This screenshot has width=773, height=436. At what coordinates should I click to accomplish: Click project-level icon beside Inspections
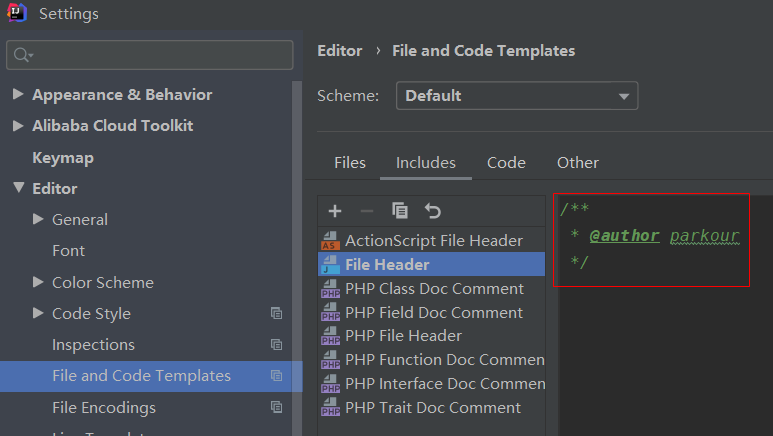coord(277,344)
